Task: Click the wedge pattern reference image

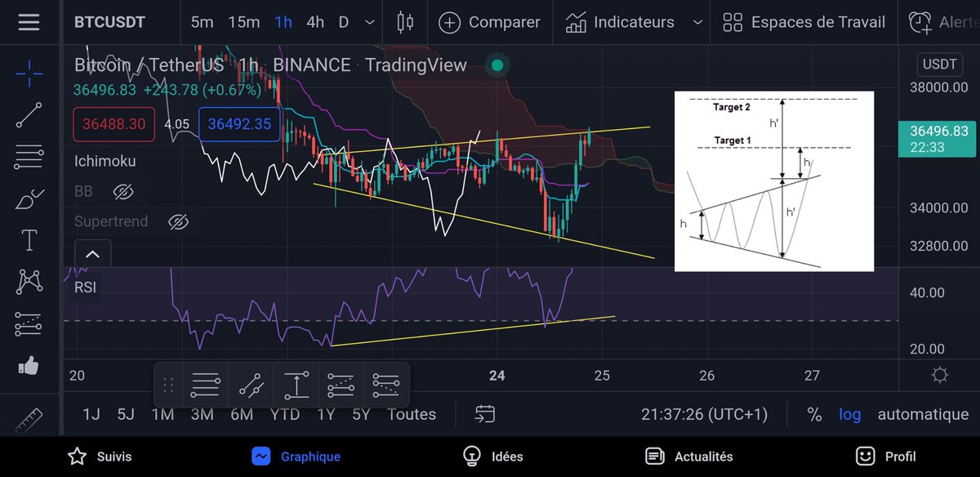Action: pyautogui.click(x=774, y=181)
